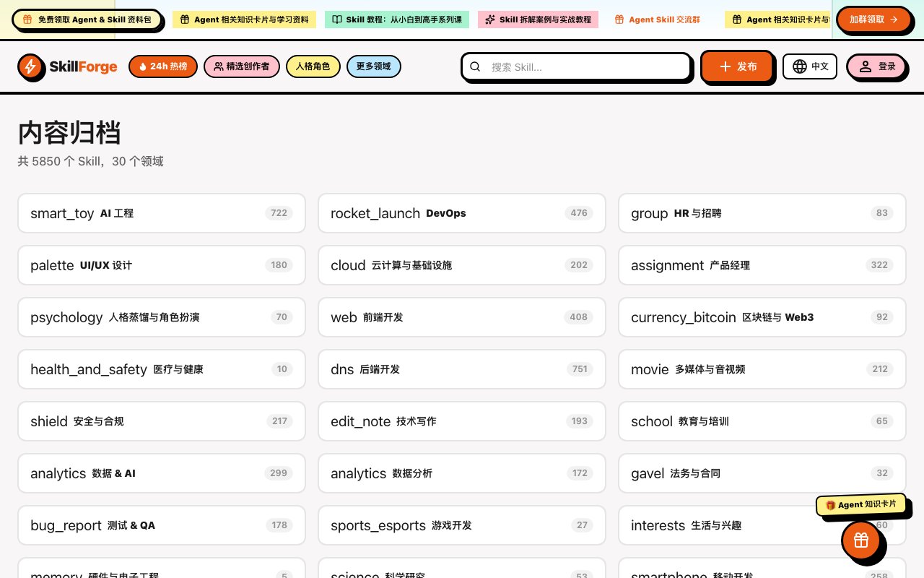Open the 数据分析 category card
This screenshot has width=924, height=578.
[462, 473]
